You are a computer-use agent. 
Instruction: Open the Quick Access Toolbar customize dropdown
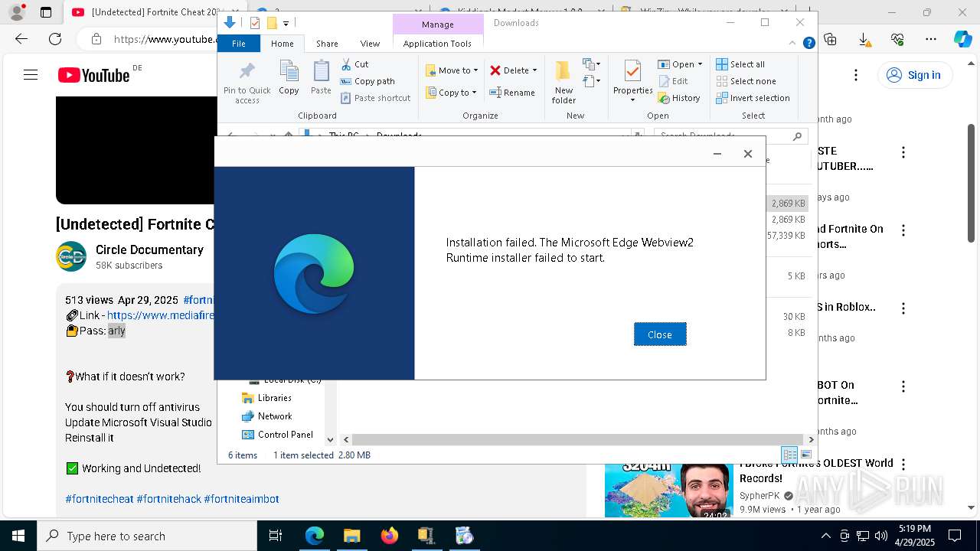(x=286, y=24)
